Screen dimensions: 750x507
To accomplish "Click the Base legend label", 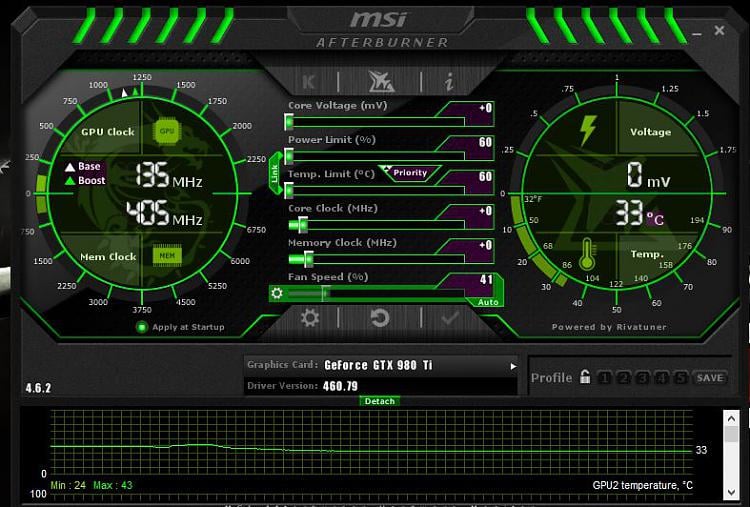I will pos(83,166).
